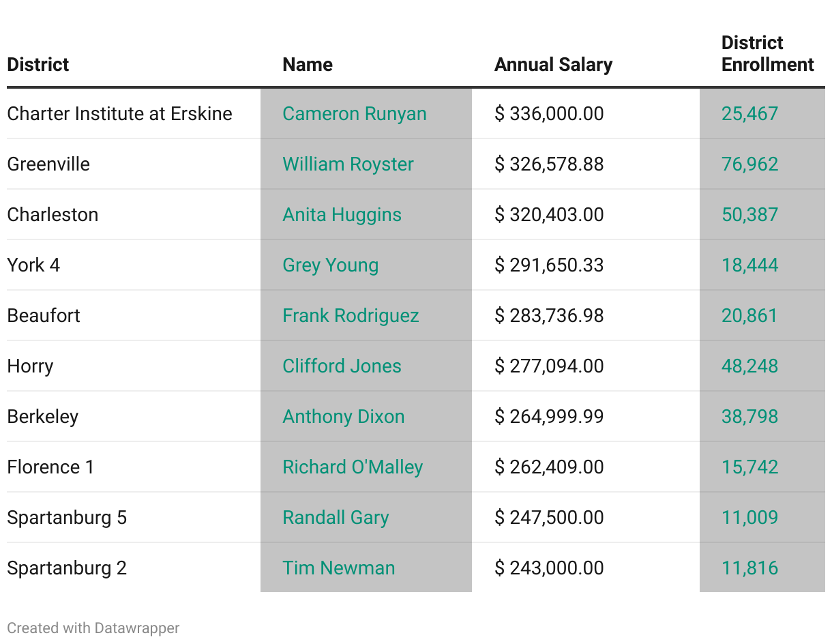Click the Greenville enrollment value 76,962
Screen dimensions: 832x644
click(749, 164)
